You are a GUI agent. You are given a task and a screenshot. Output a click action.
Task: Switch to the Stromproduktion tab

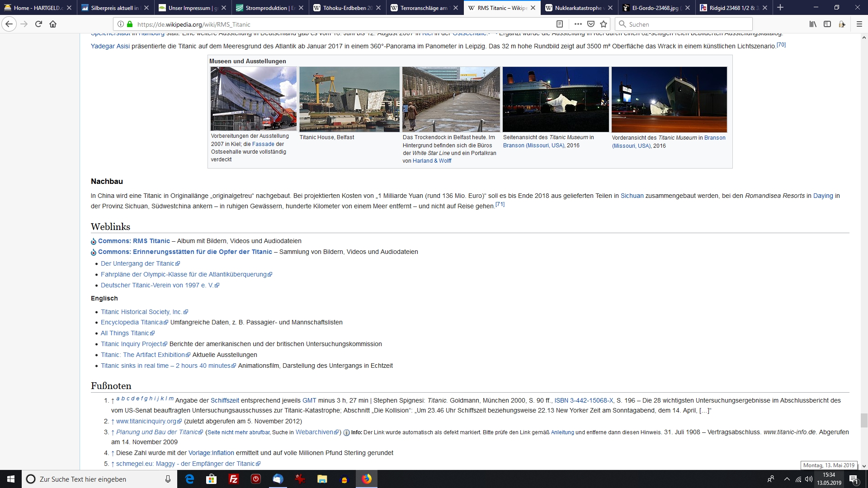[x=270, y=8]
